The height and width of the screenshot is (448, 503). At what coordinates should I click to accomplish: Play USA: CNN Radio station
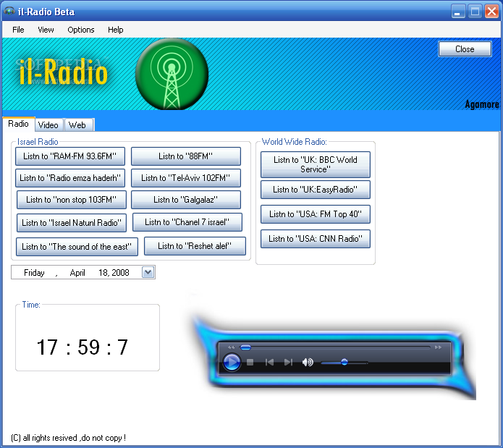click(316, 239)
